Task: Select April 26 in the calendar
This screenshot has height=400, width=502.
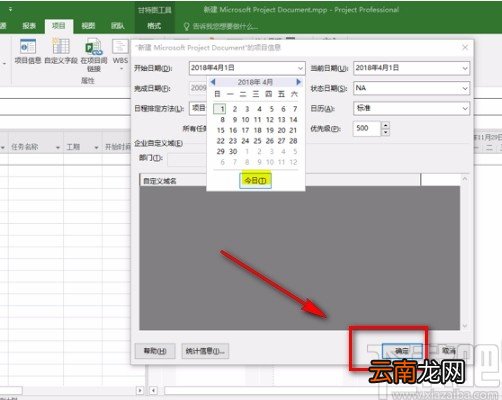Action: coord(270,141)
